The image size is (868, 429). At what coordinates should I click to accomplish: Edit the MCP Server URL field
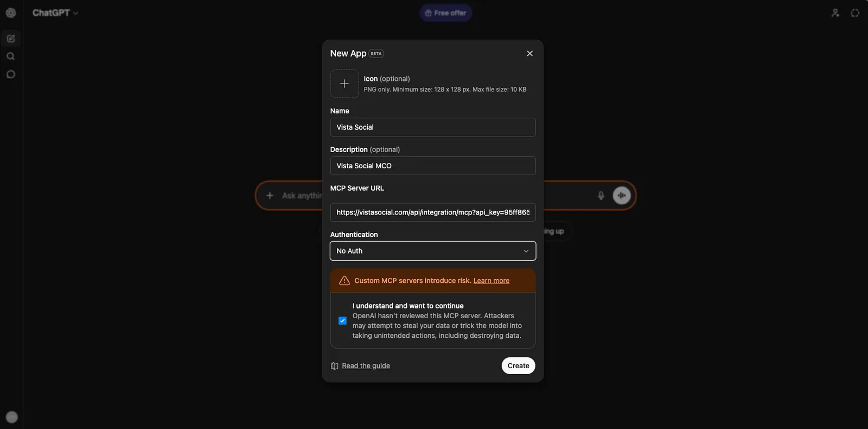coord(432,212)
